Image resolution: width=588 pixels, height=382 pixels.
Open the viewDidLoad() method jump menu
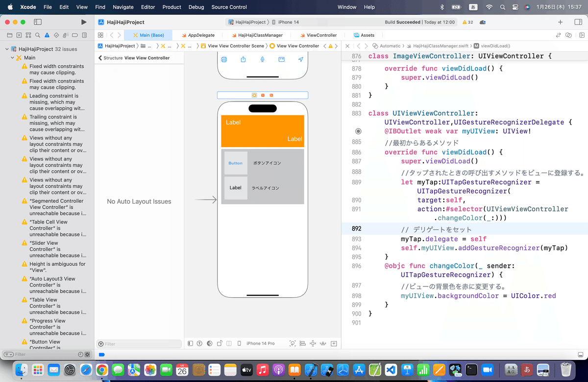point(492,46)
